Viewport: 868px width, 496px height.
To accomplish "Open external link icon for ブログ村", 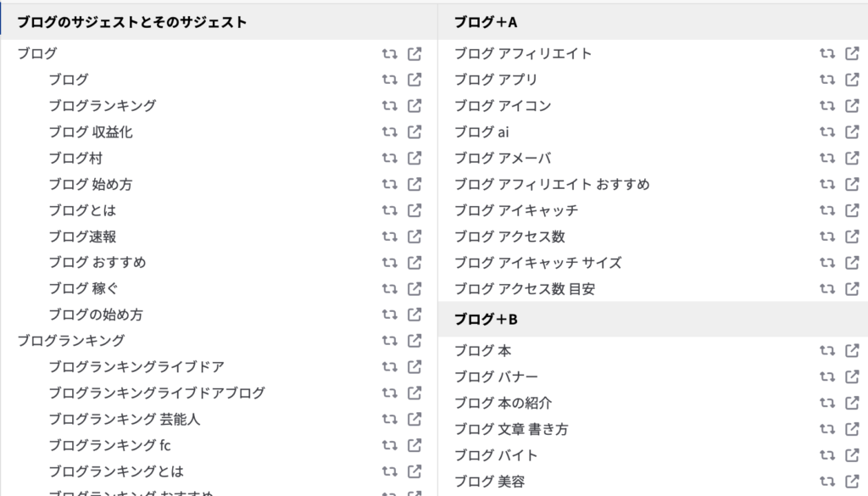I will click(415, 159).
